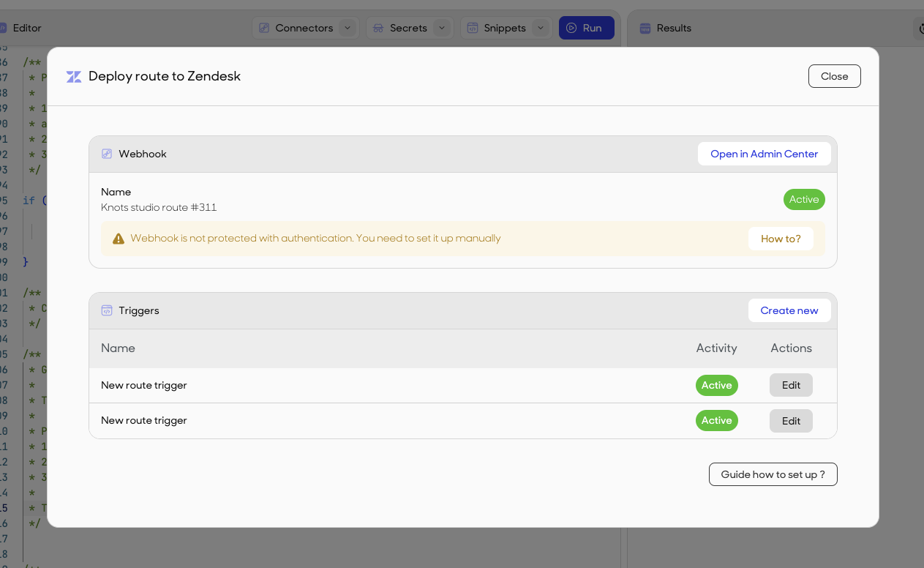924x568 pixels.
Task: Click the Results panel icon
Action: (645, 28)
